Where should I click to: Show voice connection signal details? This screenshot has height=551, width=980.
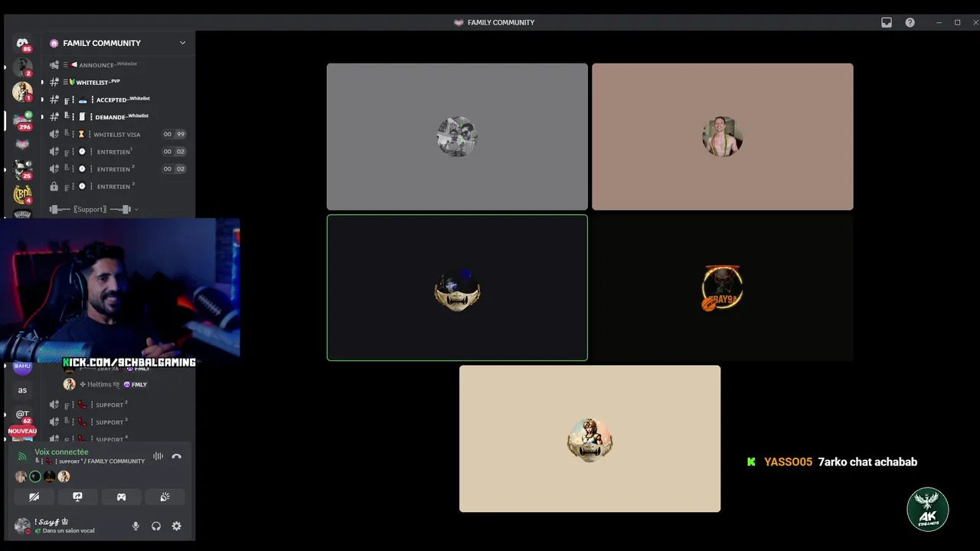(22, 456)
